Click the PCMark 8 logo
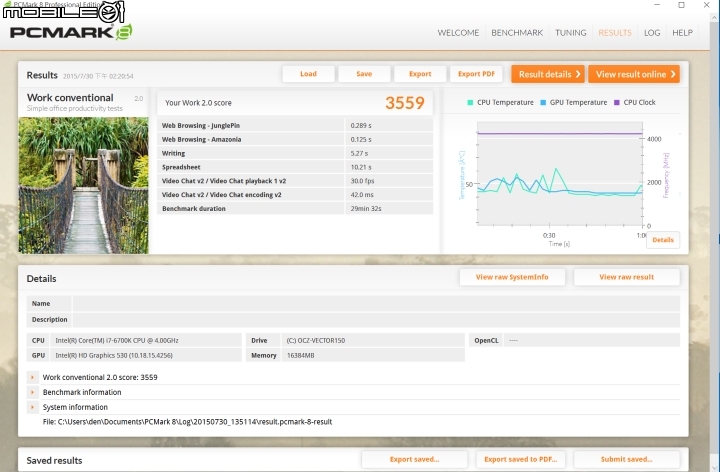 71,32
